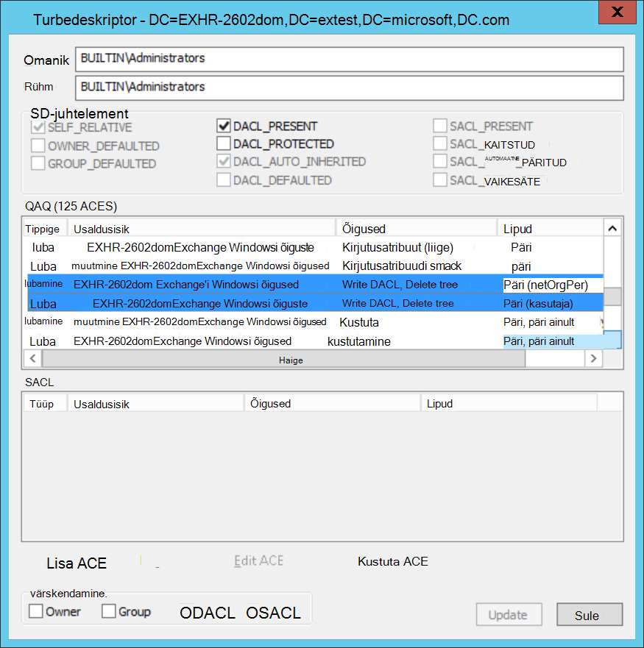644x648 pixels.
Task: Select the Kirjutusatribuudi smack ACE row
Action: [x=313, y=266]
